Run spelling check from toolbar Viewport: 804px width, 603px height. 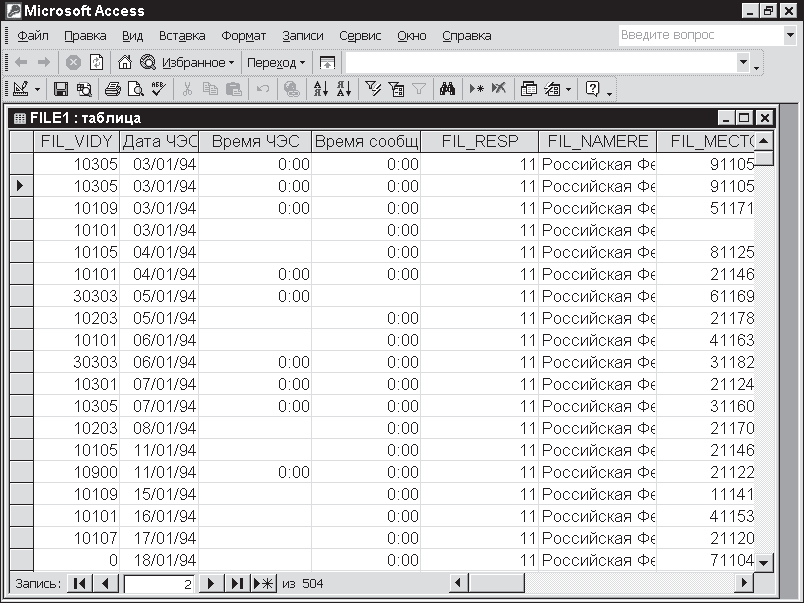[158, 89]
